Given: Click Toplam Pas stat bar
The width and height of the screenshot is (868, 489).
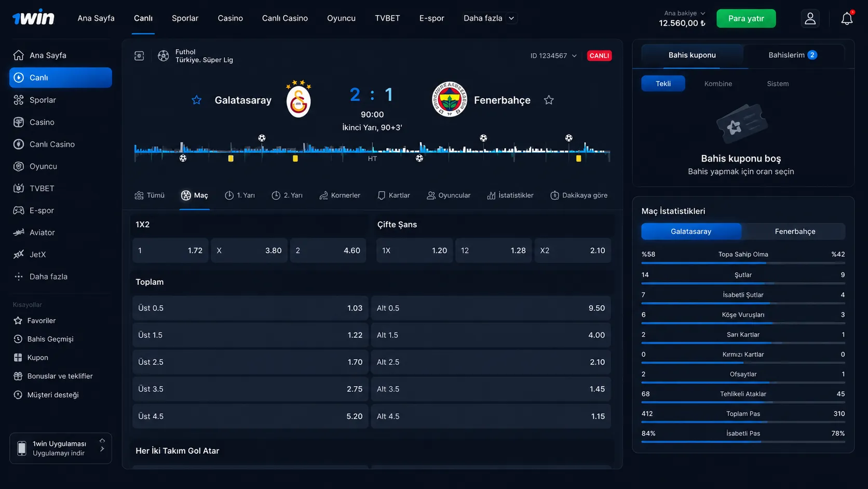Looking at the screenshot, I should point(743,422).
